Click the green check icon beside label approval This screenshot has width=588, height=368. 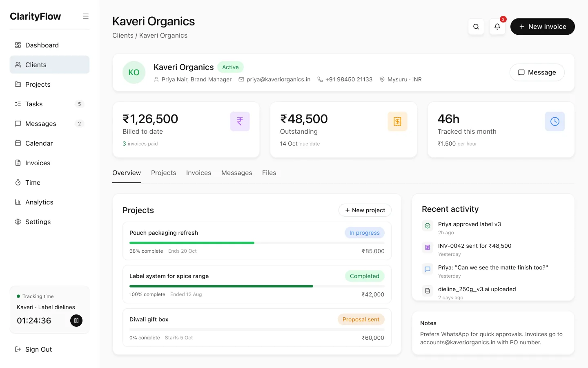428,226
